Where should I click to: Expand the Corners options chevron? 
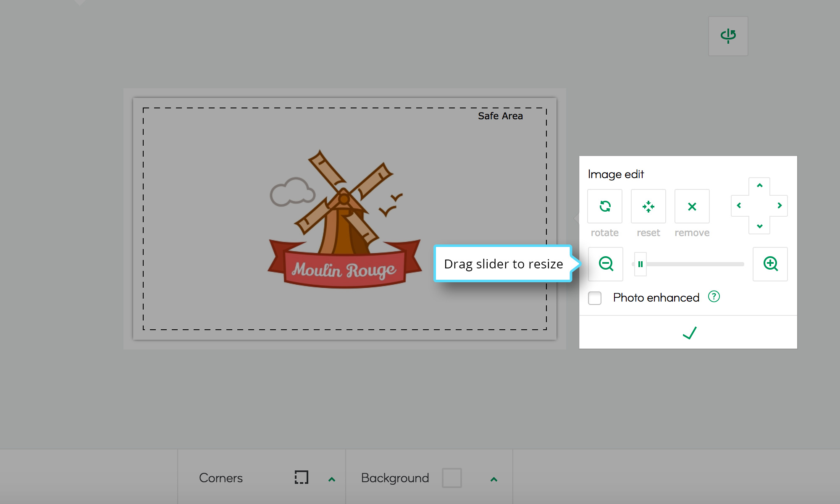tap(332, 479)
